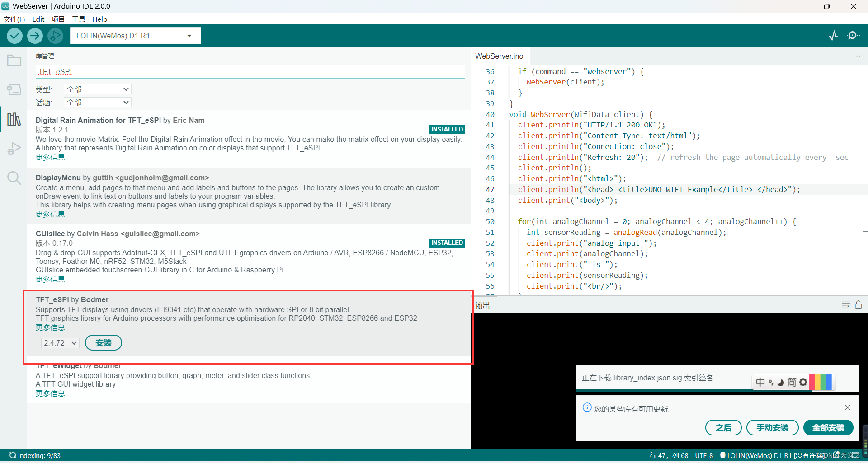Open the board selector dropdown
868x463 pixels.
(x=136, y=36)
